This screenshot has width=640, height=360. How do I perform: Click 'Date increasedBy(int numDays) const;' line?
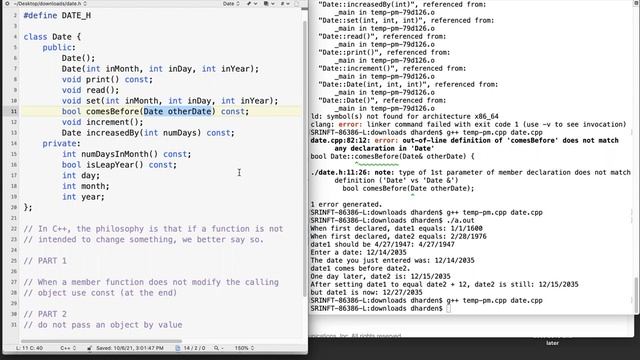148,133
